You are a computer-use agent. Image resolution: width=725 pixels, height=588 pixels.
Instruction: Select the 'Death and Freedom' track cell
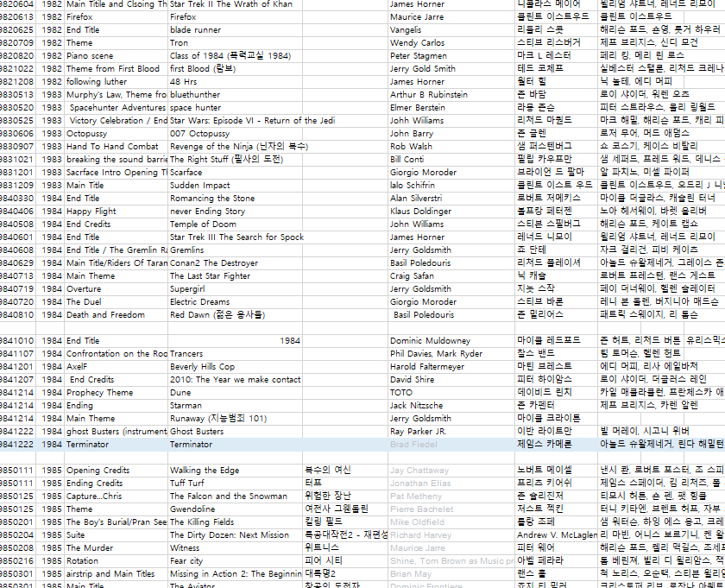point(116,315)
